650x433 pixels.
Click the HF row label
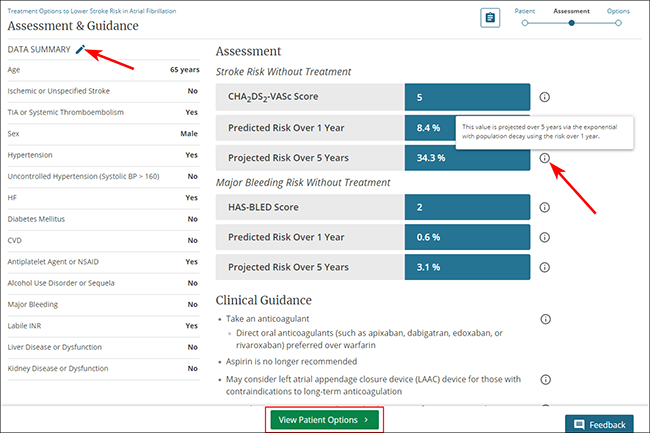coord(12,198)
